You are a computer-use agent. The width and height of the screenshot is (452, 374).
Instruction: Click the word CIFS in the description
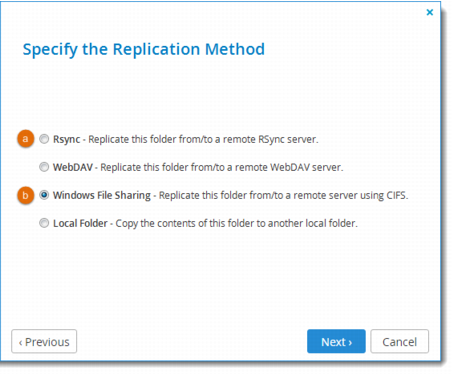point(396,195)
